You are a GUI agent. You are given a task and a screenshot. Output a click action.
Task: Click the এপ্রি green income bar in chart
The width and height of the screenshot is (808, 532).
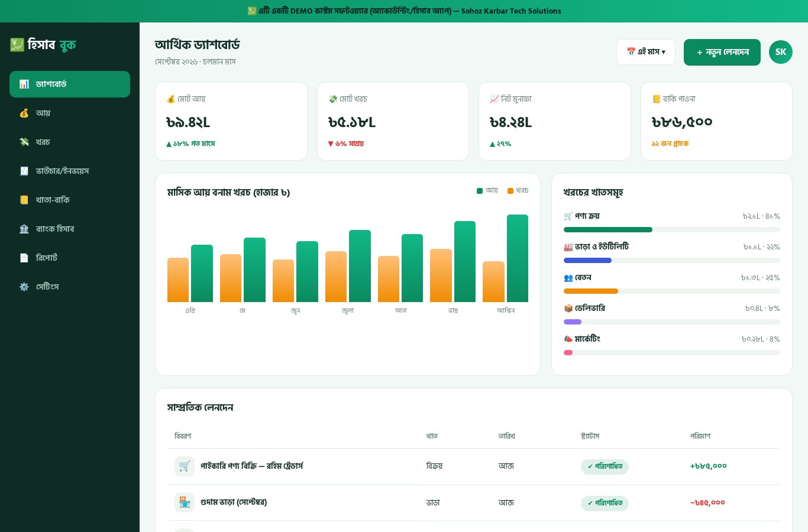tap(202, 273)
